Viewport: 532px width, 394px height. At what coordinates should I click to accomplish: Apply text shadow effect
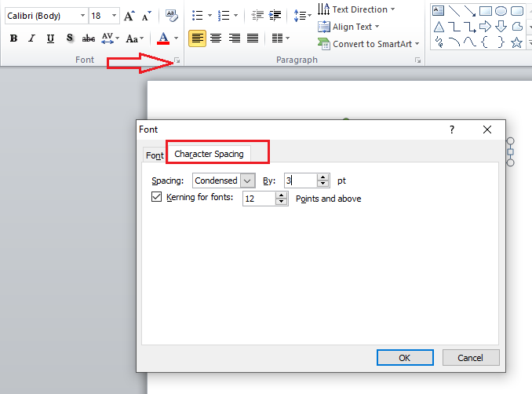click(70, 38)
